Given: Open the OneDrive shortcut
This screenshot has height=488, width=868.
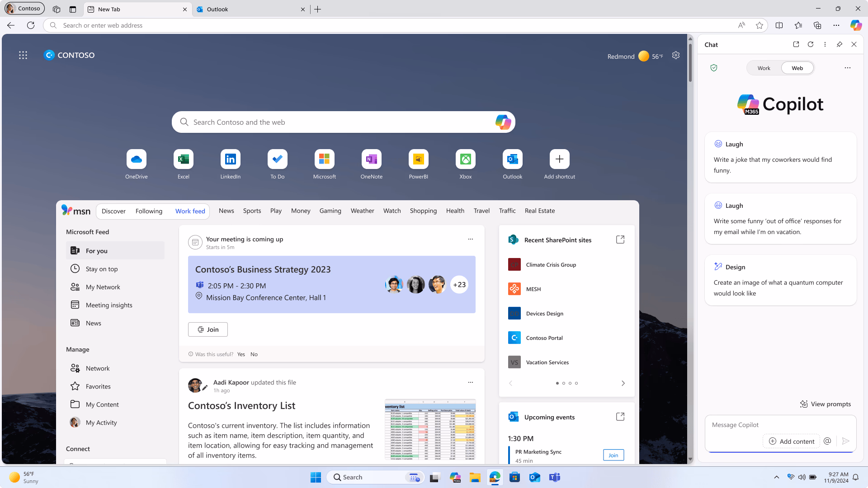Looking at the screenshot, I should click(137, 159).
